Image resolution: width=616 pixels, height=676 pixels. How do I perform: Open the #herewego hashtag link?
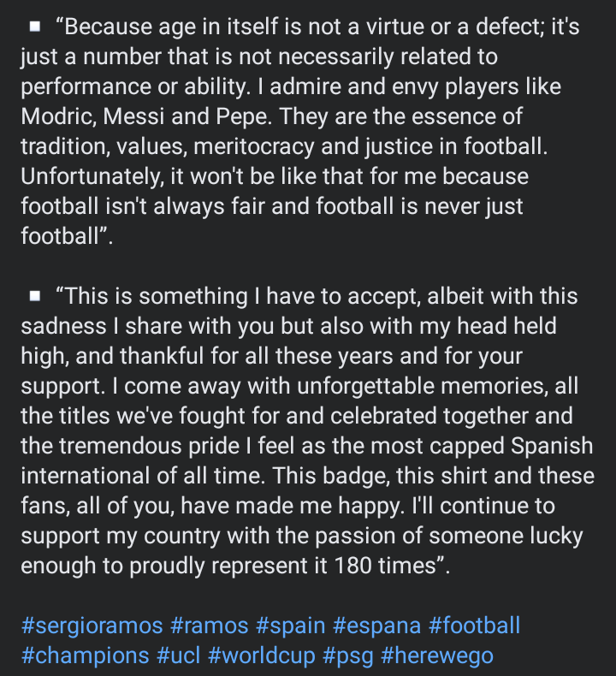pos(437,655)
